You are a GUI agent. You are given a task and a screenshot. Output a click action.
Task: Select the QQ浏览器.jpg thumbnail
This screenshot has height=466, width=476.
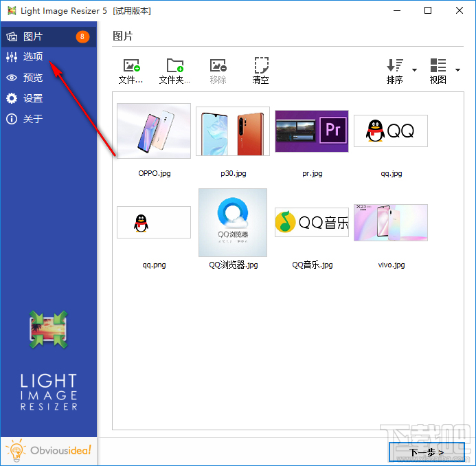tap(233, 223)
